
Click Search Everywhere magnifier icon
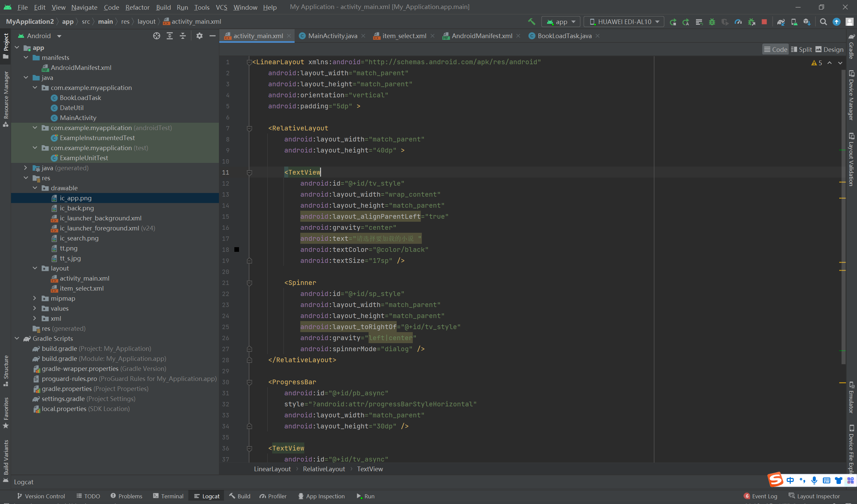point(823,22)
